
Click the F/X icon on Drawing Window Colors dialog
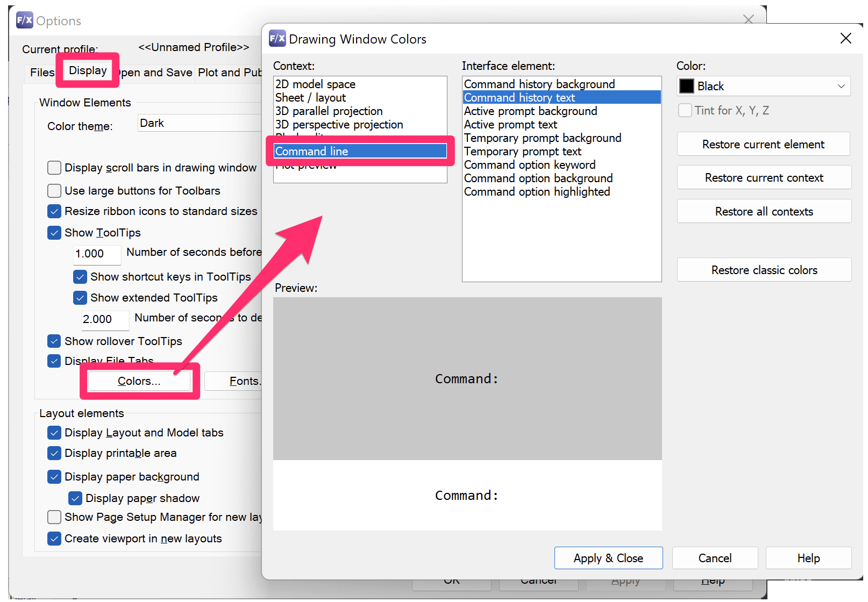click(x=276, y=38)
